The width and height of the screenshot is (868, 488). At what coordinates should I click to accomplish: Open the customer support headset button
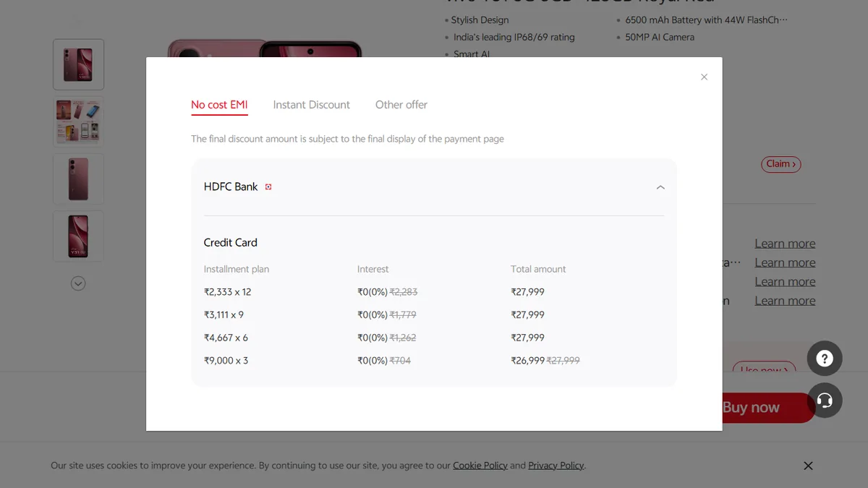[x=825, y=400]
